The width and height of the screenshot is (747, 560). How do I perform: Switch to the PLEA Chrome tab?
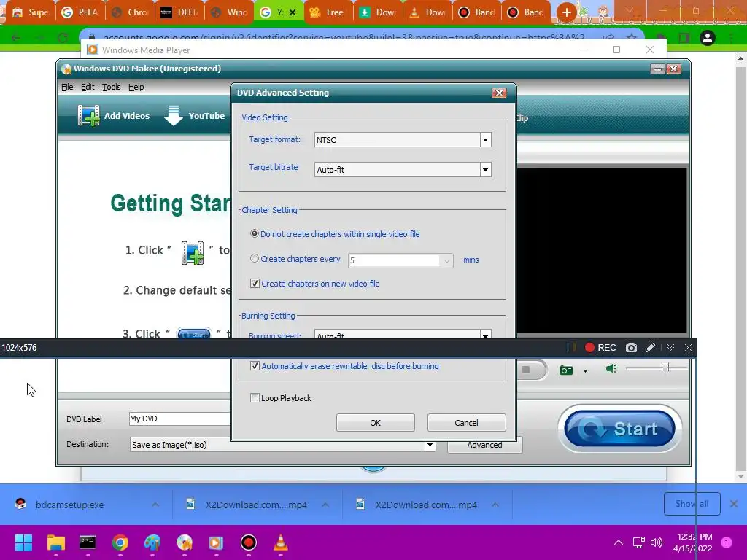(80, 12)
